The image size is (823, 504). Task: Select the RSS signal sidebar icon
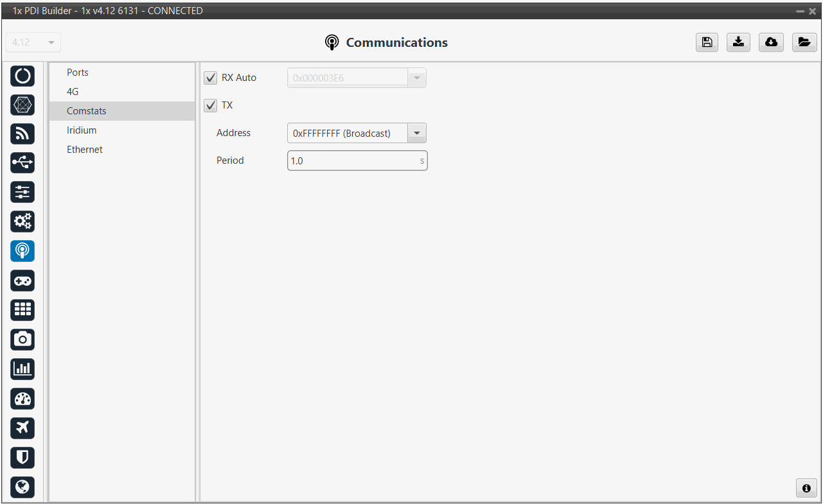tap(22, 134)
